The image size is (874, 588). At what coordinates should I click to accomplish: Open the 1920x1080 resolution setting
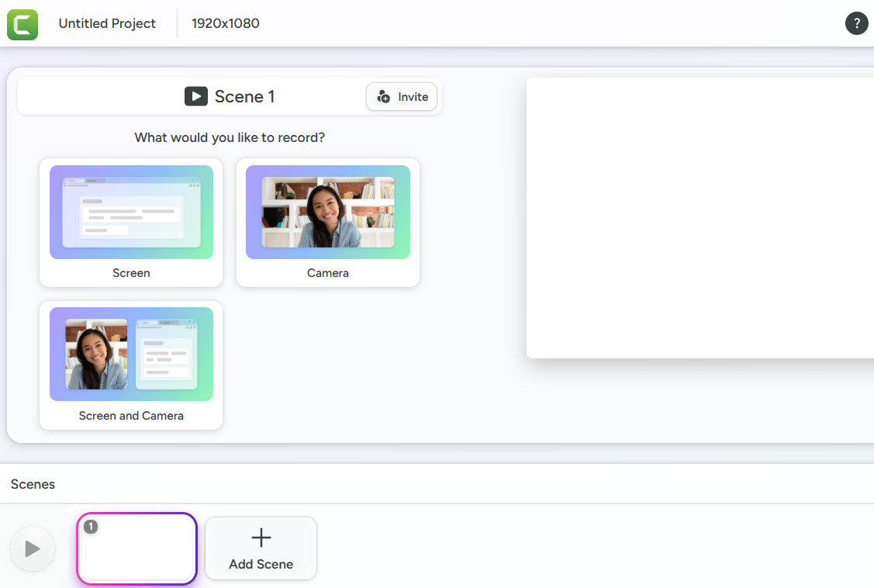click(226, 23)
